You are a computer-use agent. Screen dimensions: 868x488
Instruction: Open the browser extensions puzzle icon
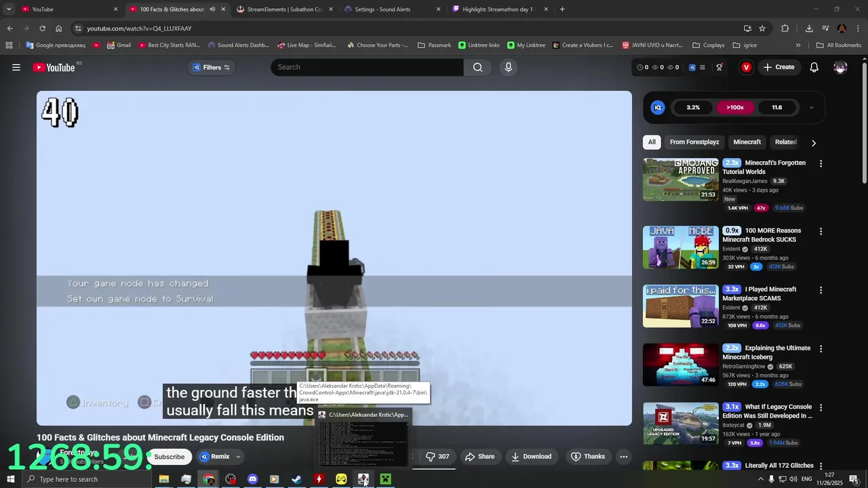point(785,28)
